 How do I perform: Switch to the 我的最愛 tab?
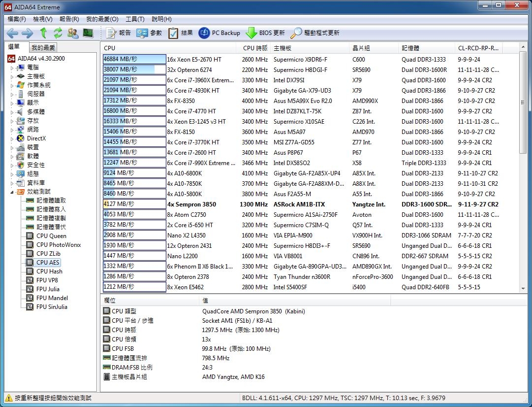pyautogui.click(x=43, y=48)
